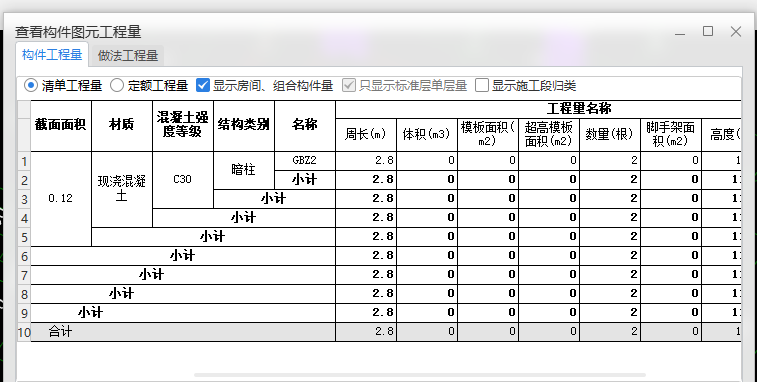Click the horizontal scrollbar at the bottom
Image resolution: width=757 pixels, height=382 pixels.
[420, 375]
